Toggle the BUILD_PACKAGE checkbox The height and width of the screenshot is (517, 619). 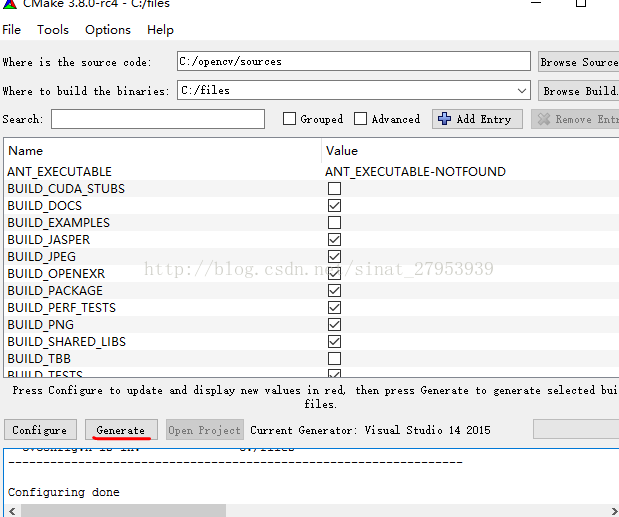(x=334, y=290)
